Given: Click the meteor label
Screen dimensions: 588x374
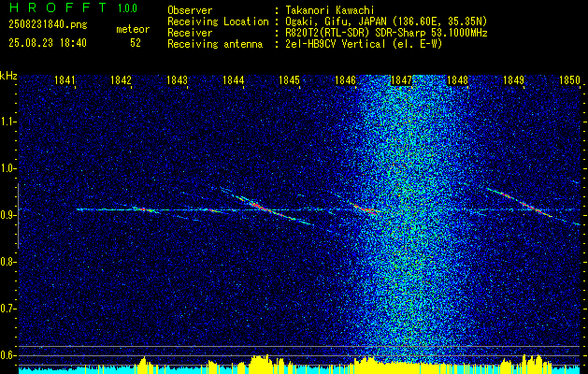Looking at the screenshot, I should 133,29.
